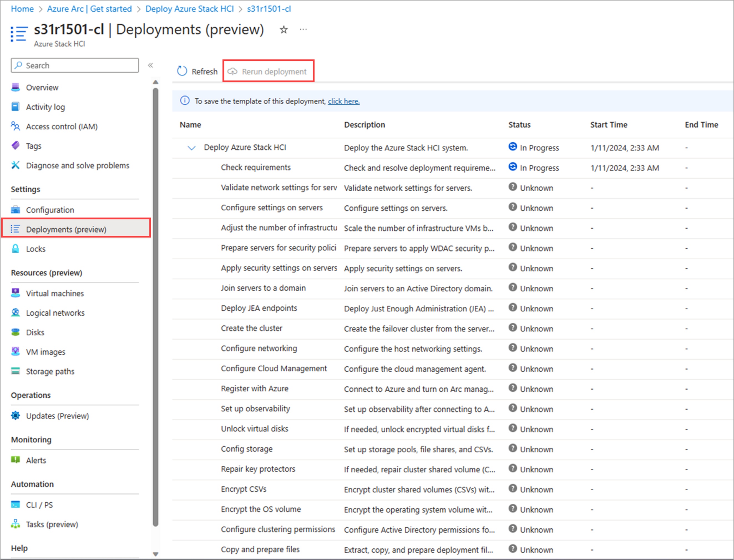The image size is (734, 560).
Task: Click the favorite star icon beside title
Action: (x=284, y=30)
